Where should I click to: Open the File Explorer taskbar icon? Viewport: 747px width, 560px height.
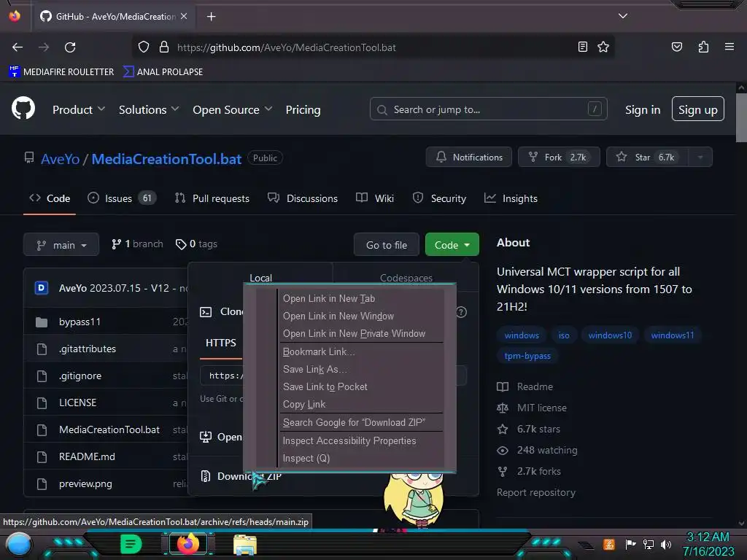coord(245,545)
